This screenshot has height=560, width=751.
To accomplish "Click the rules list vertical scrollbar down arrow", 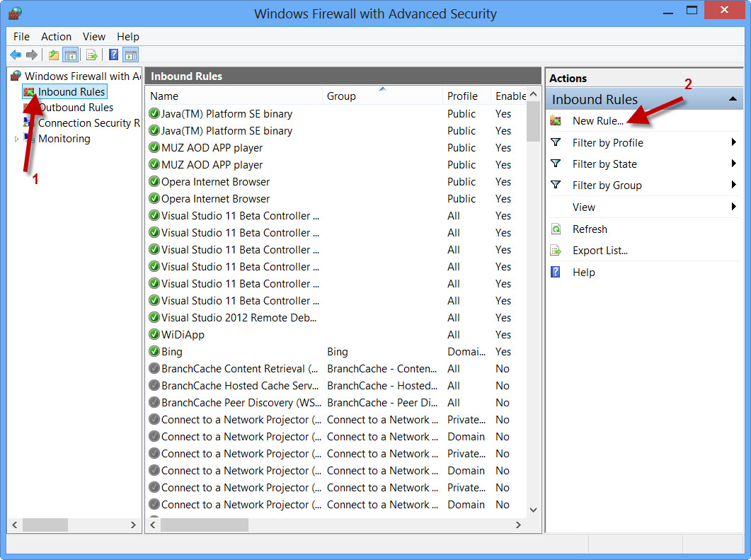I will [x=534, y=509].
